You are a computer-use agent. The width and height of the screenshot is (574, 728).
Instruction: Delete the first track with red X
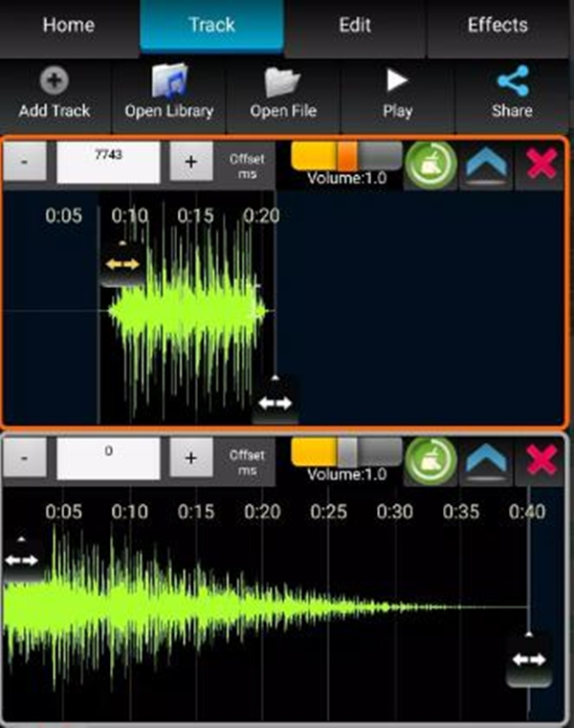541,164
